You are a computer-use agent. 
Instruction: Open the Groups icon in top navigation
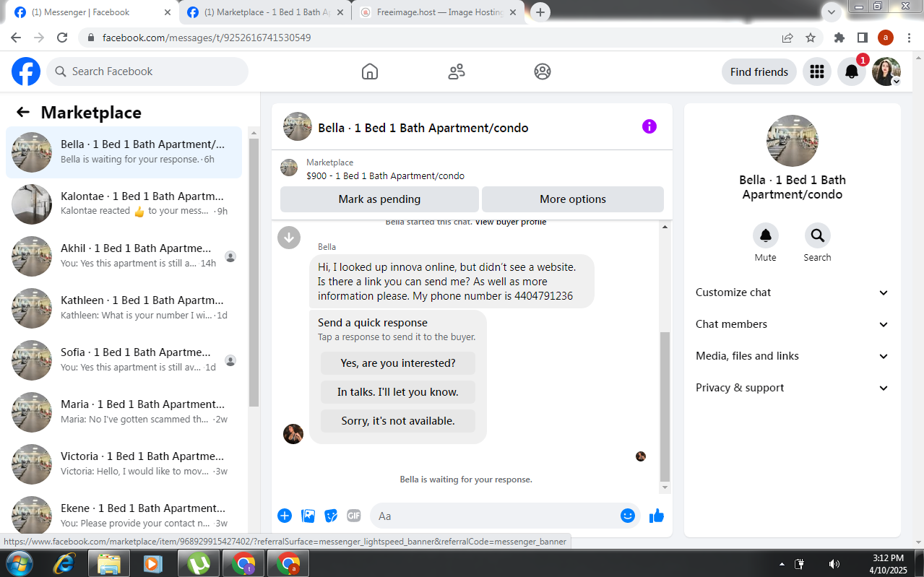pos(543,71)
